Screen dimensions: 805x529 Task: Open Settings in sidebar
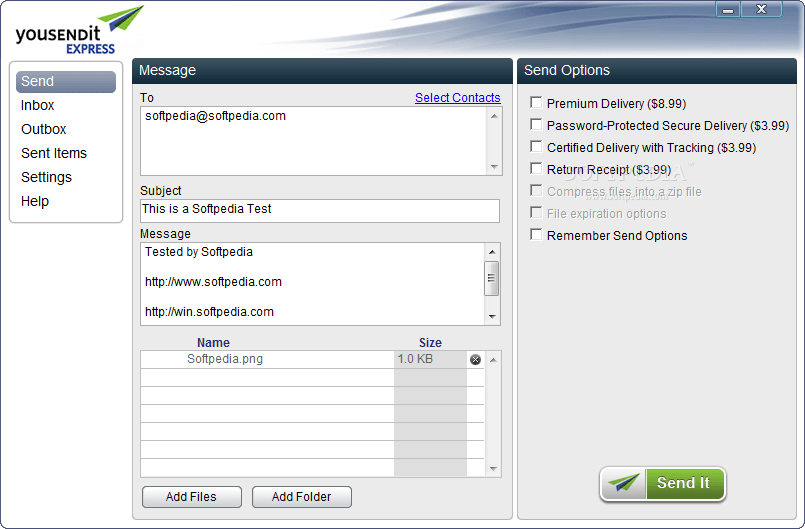tap(46, 177)
